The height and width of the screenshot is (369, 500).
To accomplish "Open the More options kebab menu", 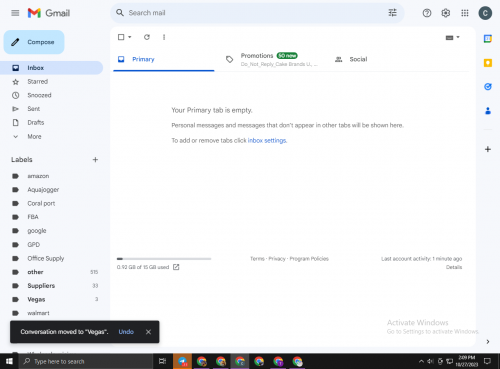I will tap(164, 37).
